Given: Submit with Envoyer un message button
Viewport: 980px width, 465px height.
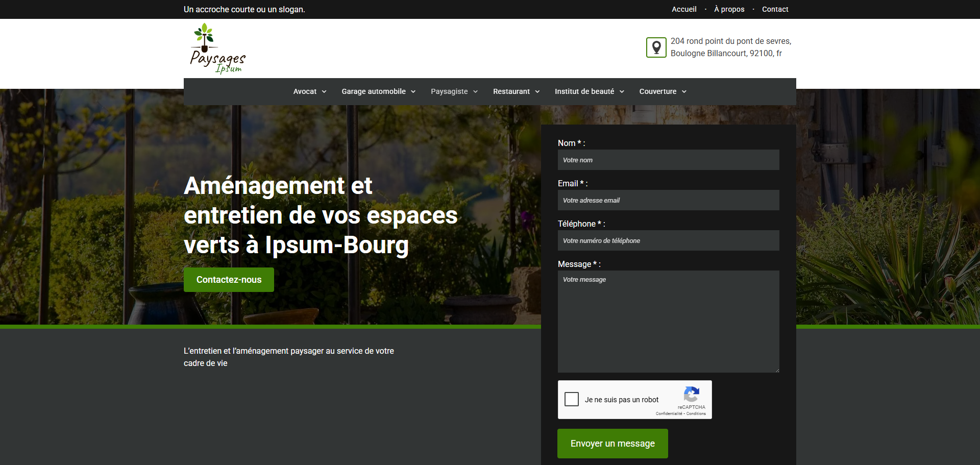Looking at the screenshot, I should click(x=612, y=444).
